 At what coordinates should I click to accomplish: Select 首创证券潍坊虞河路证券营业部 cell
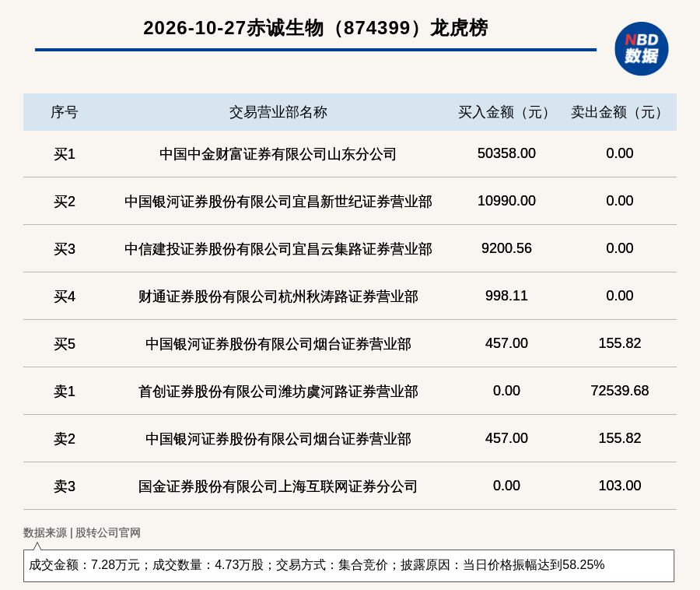(278, 392)
